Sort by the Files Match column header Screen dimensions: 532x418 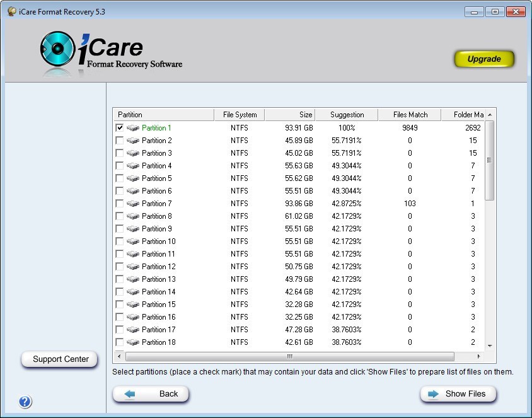pyautogui.click(x=410, y=115)
